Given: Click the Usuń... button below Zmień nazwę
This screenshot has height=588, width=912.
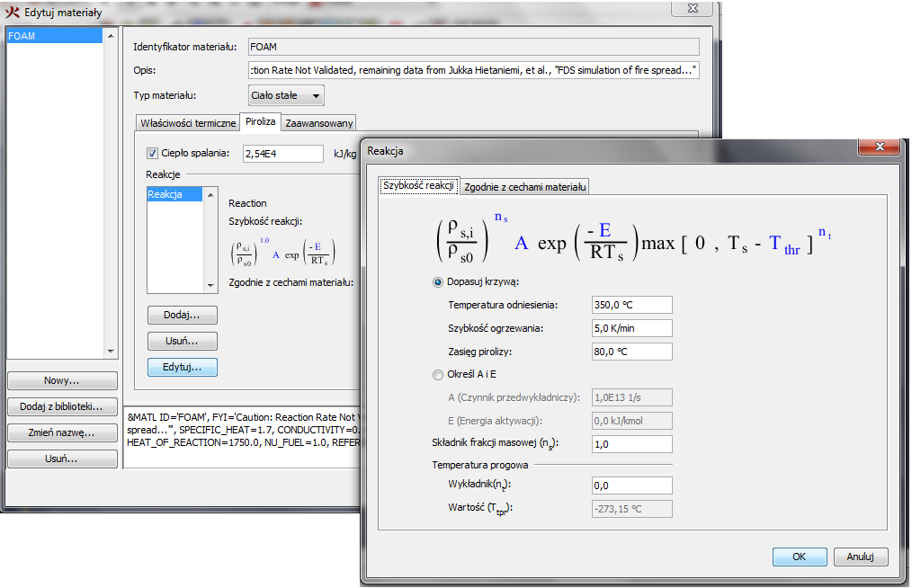Looking at the screenshot, I should click(x=62, y=459).
